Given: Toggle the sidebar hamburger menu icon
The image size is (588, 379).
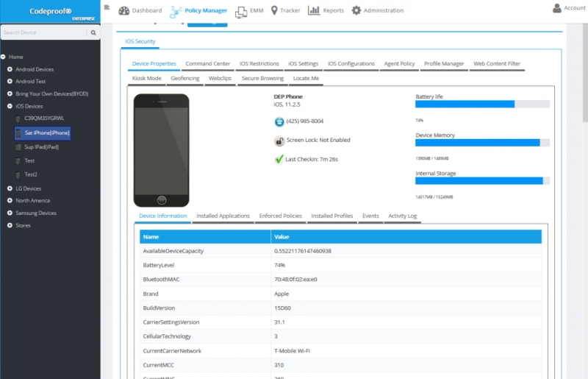Looking at the screenshot, I should coord(107,7).
